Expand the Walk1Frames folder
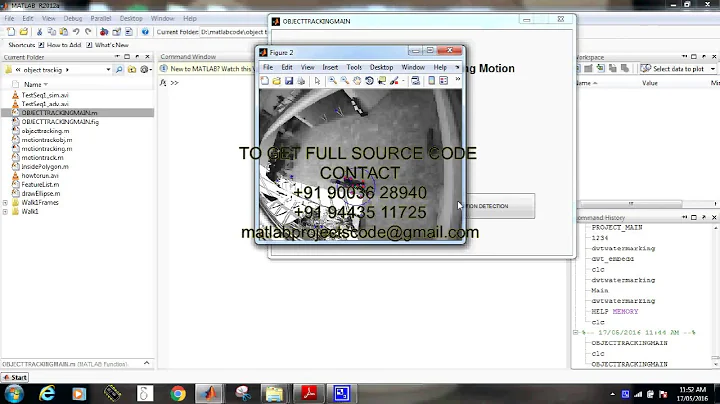Screen dimensions: 720x404 pos(5,202)
